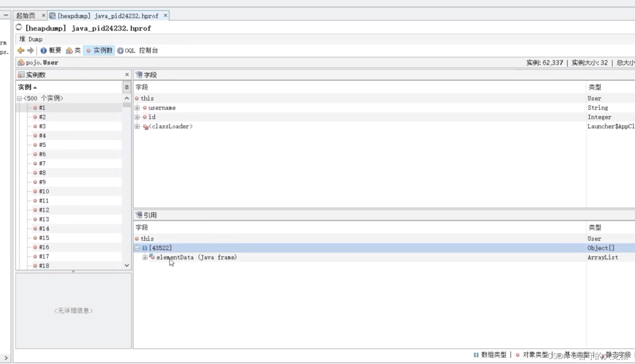Select instance #6

[69, 154]
